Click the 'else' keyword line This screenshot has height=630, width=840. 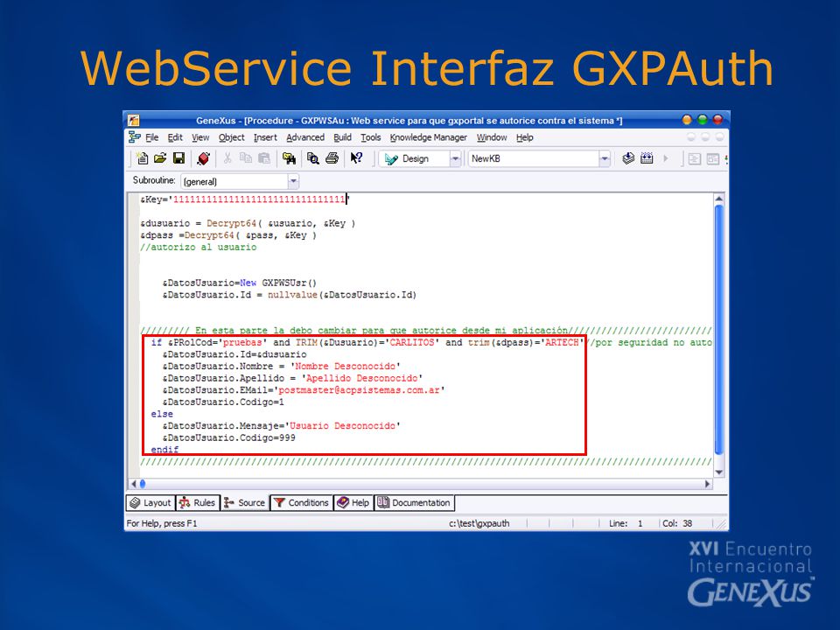[162, 414]
